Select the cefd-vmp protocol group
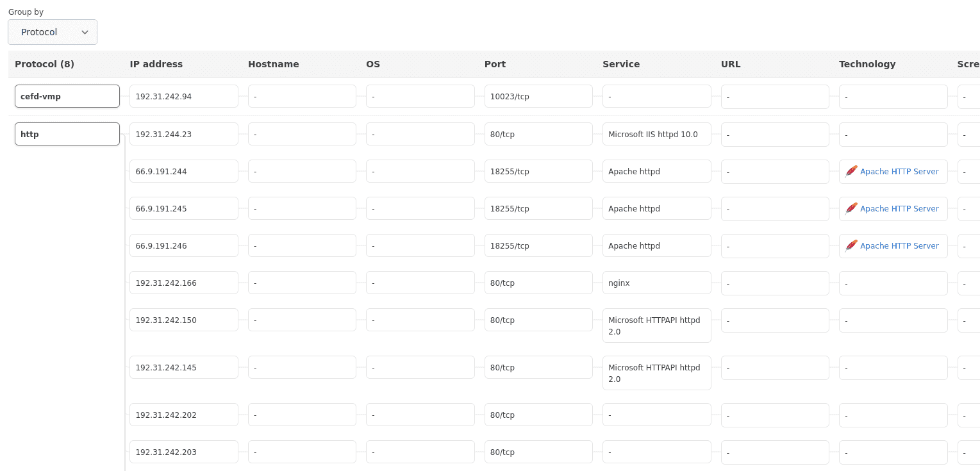Viewport: 980px width, 471px height. tap(67, 96)
